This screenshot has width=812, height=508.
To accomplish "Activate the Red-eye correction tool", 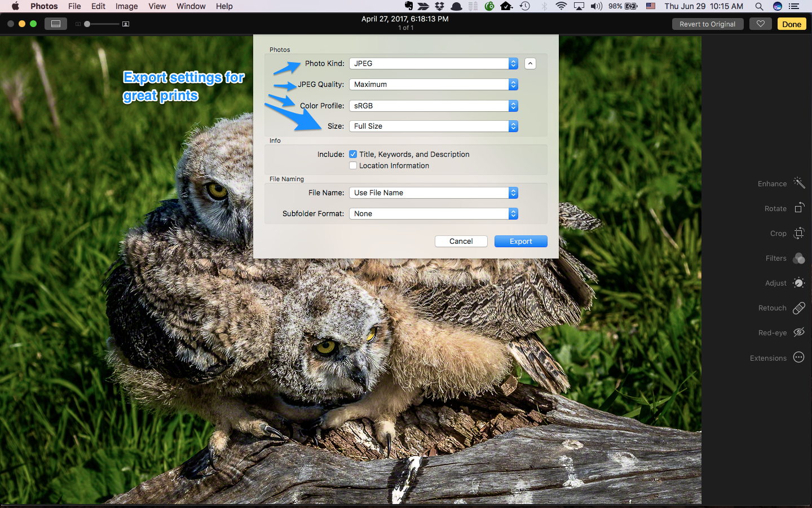I will [798, 332].
